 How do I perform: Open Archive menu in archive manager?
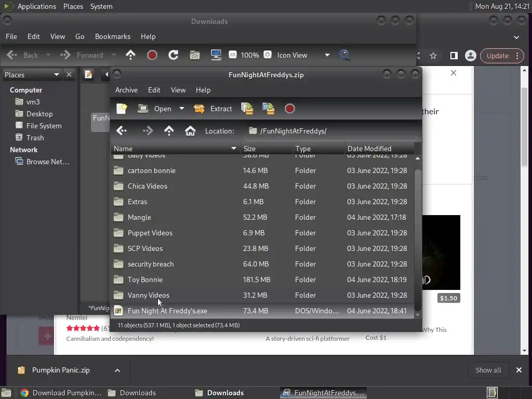point(126,90)
